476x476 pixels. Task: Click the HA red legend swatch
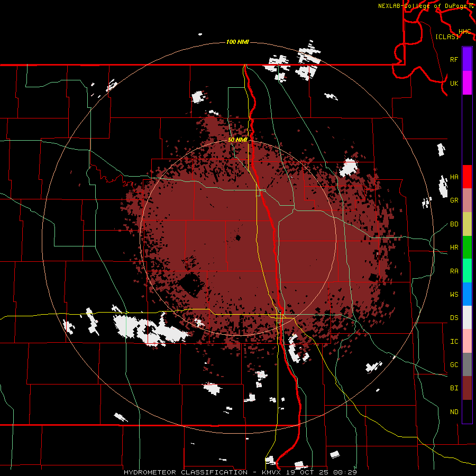pos(467,177)
